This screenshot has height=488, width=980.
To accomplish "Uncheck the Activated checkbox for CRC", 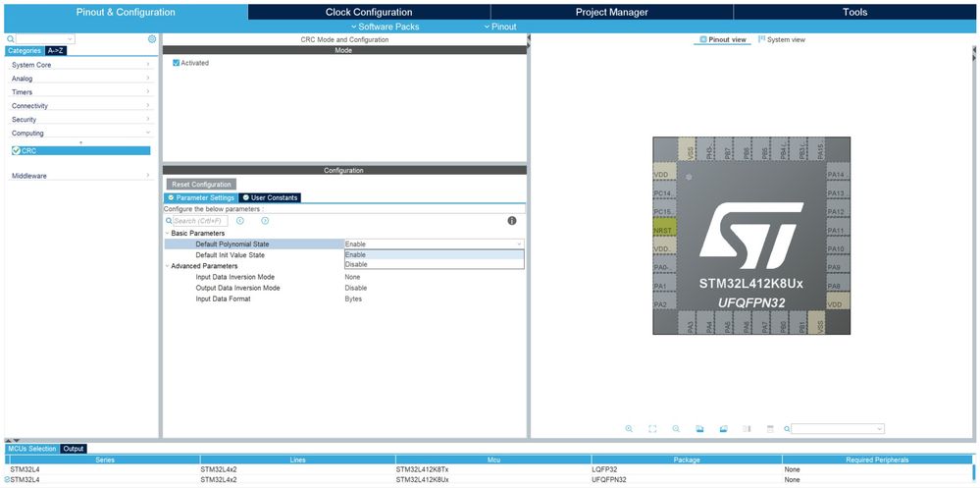I will tap(177, 63).
